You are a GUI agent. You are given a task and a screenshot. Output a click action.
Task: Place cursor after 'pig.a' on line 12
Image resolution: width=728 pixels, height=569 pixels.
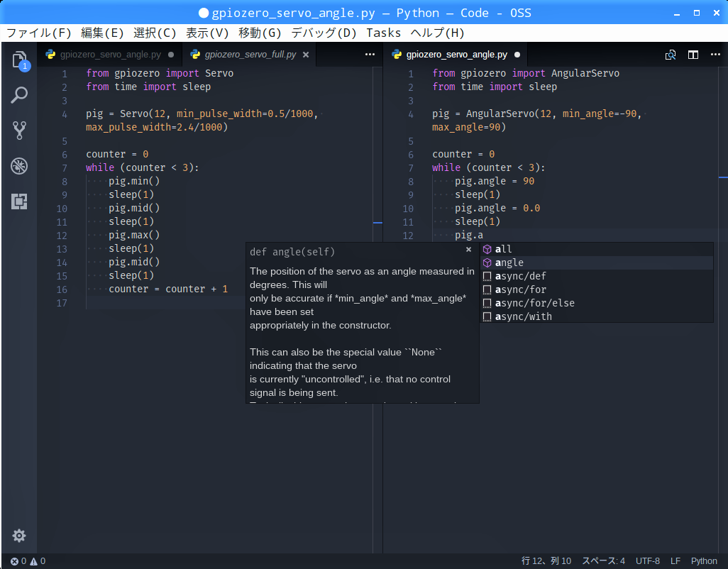pos(483,235)
